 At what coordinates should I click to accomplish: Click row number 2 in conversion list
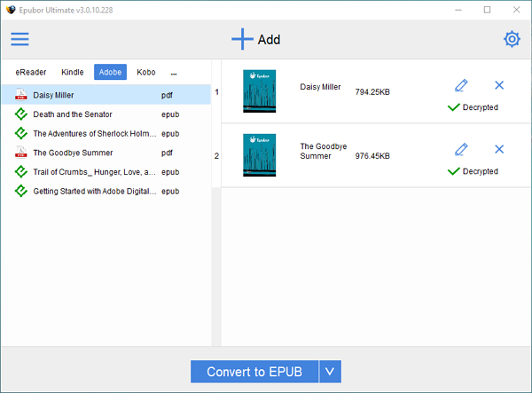click(x=217, y=156)
